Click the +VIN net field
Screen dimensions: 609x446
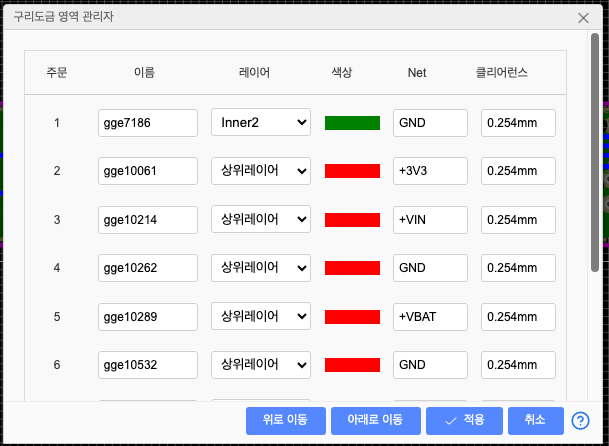coord(430,220)
